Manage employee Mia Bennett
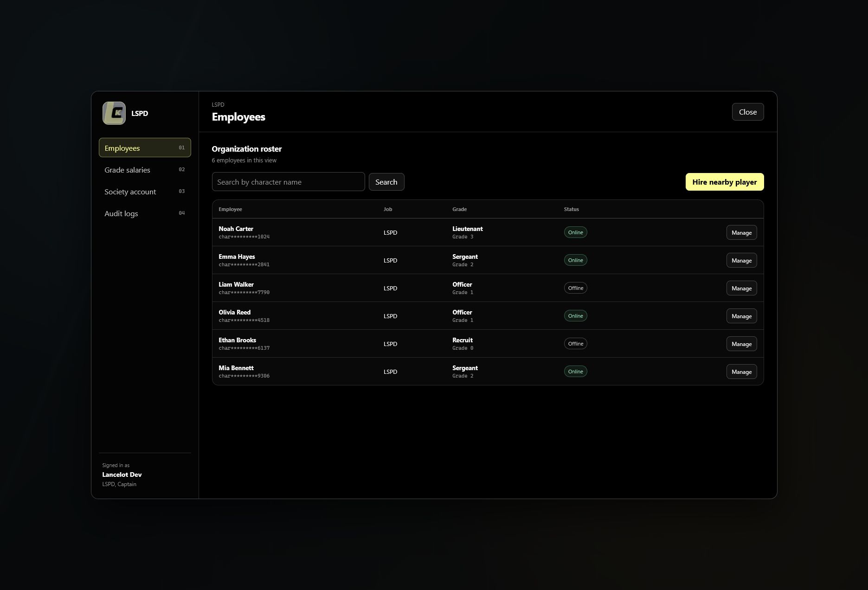 tap(741, 372)
